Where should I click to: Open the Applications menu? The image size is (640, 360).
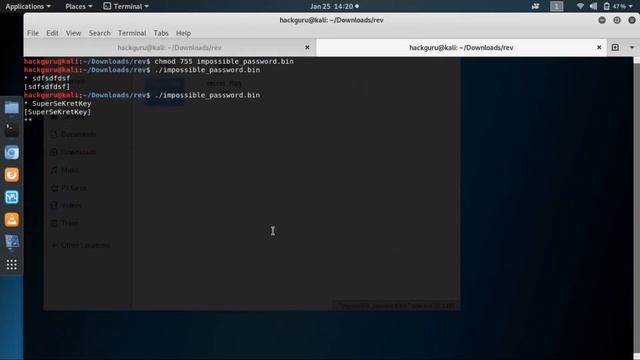[x=28, y=6]
